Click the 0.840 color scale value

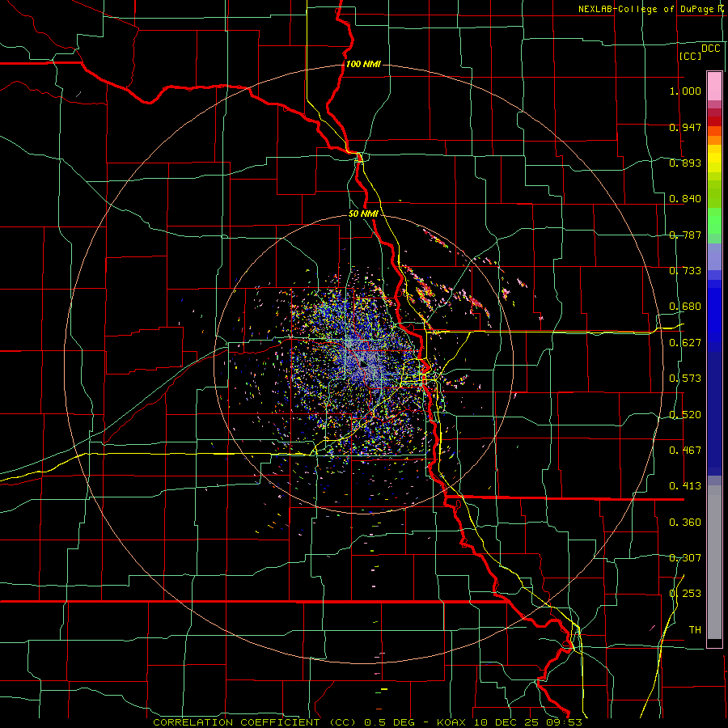click(685, 199)
